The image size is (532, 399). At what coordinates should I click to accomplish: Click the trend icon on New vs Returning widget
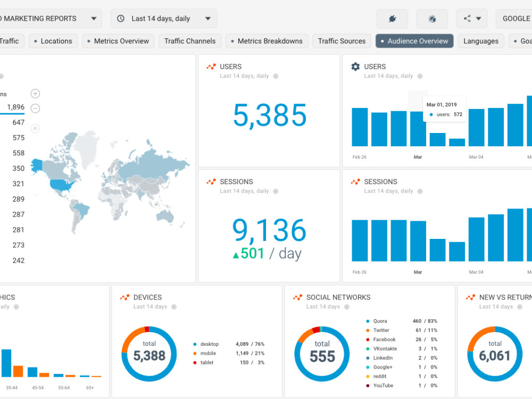tap(470, 297)
